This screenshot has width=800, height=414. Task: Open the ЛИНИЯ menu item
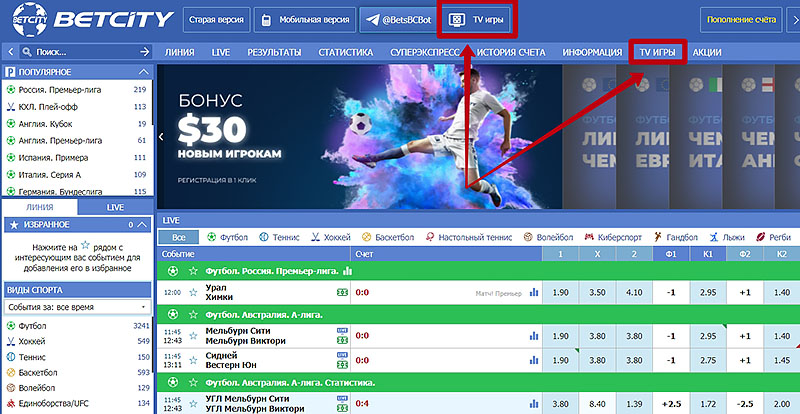tap(179, 53)
